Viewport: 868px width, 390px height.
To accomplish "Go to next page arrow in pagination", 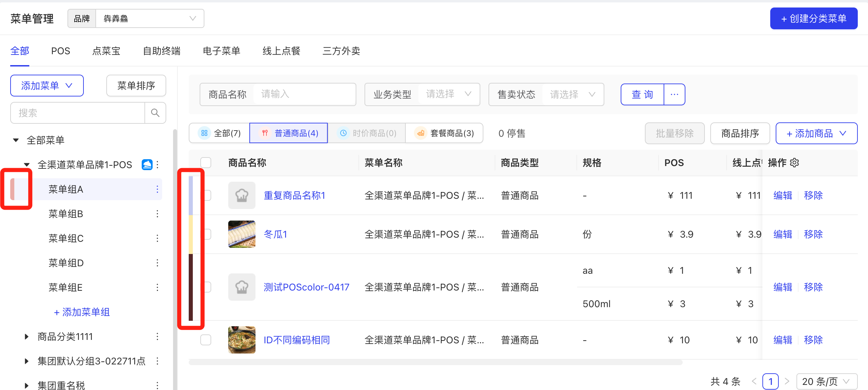I will pos(787,381).
